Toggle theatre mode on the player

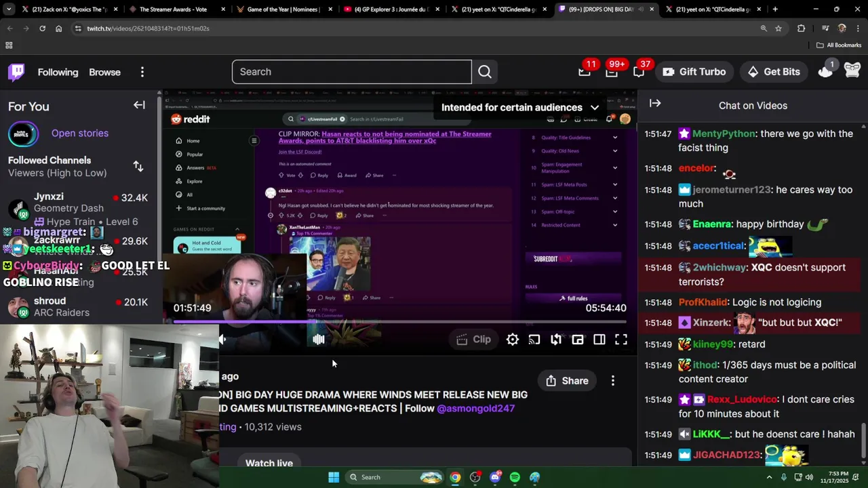click(x=599, y=340)
